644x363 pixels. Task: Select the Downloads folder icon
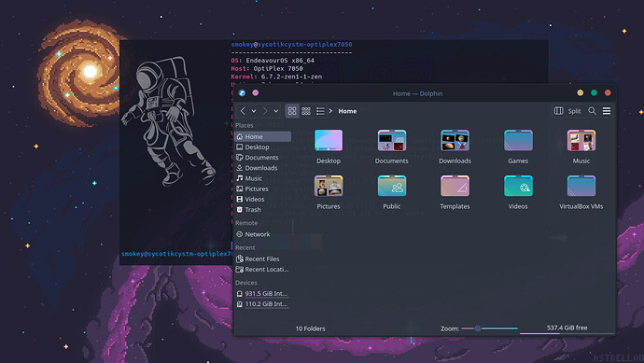pos(455,140)
